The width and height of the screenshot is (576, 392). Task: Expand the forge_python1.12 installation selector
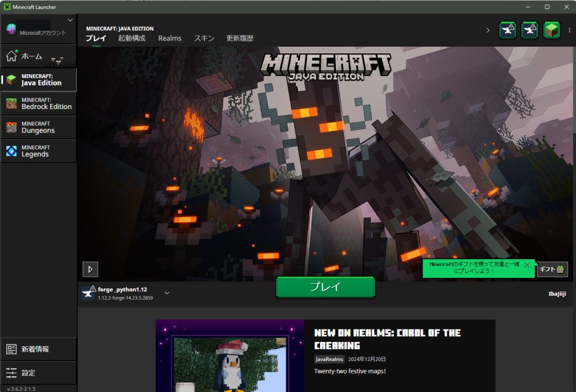(x=167, y=292)
